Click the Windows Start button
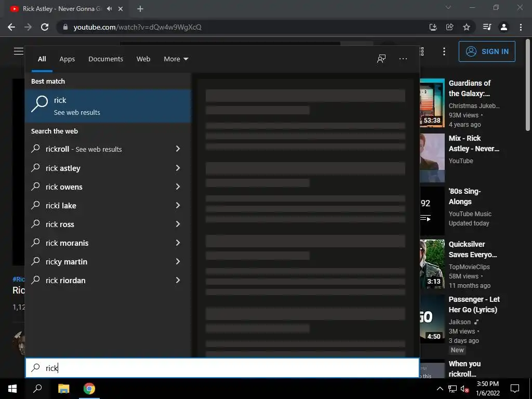Viewport: 532px width, 399px height. pyautogui.click(x=12, y=389)
